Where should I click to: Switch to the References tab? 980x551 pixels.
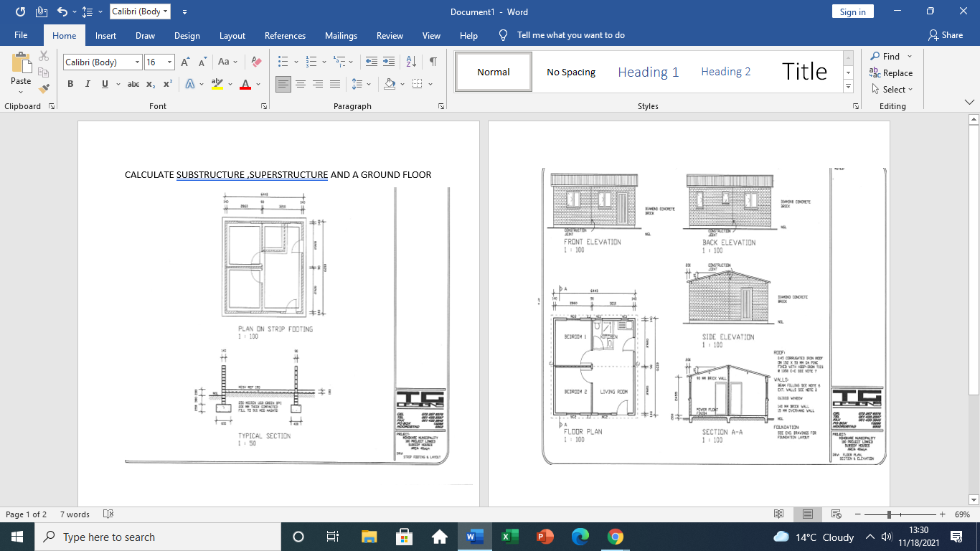click(285, 35)
